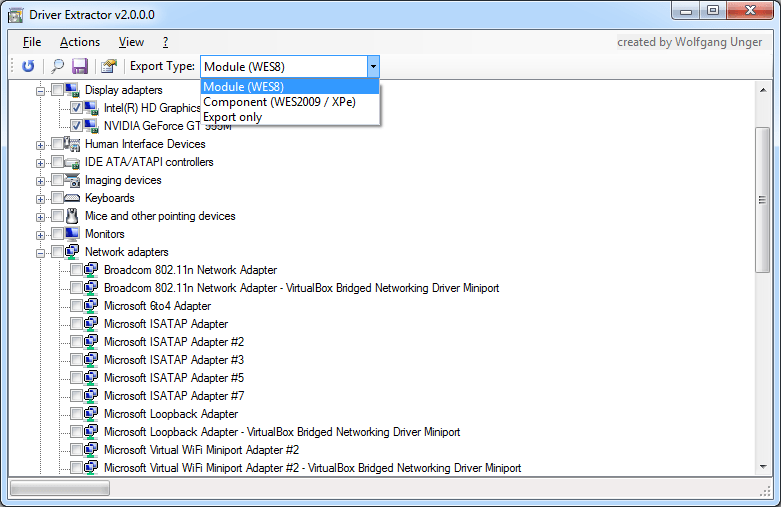Collapse the Display adapters tree node
This screenshot has width=781, height=507.
coord(40,91)
